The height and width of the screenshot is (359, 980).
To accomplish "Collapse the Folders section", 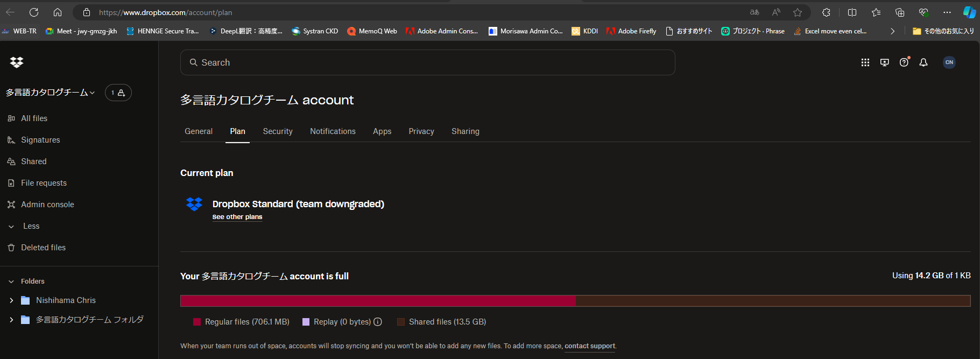I will pos(11,281).
